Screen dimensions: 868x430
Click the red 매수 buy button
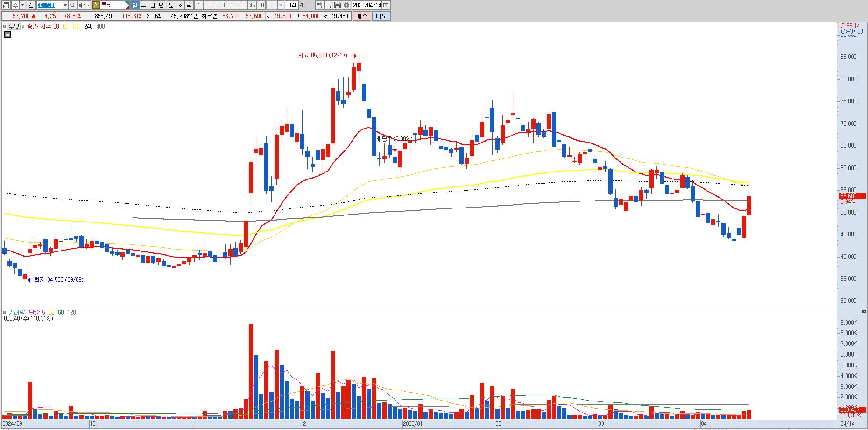tap(362, 16)
